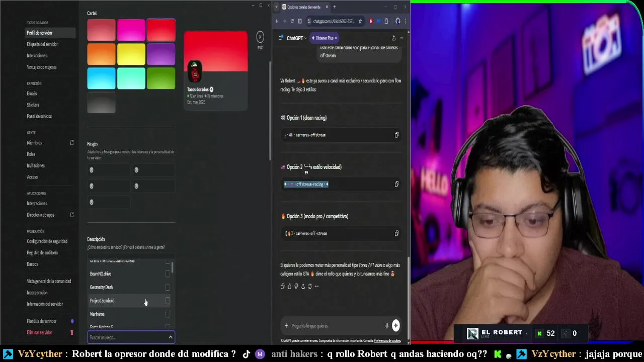Select the yellow banner color
Viewport: 644px width, 362px height.
tap(131, 54)
